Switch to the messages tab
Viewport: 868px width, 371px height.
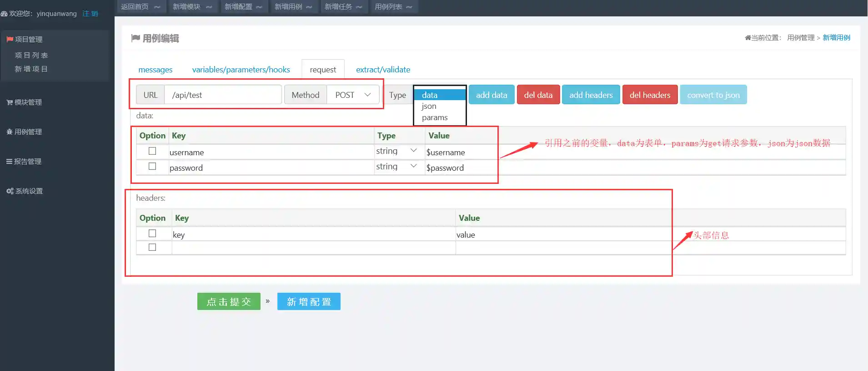[156, 70]
